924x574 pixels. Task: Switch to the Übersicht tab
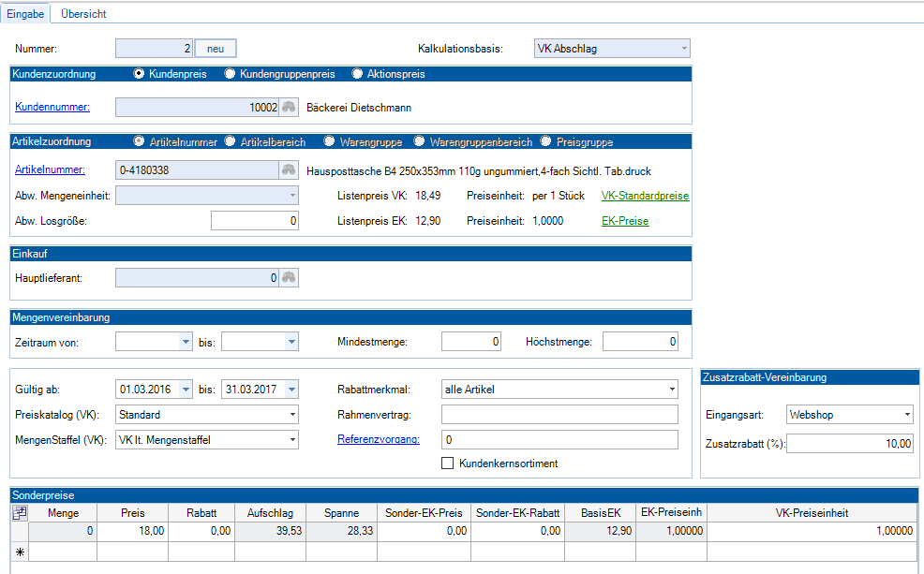click(x=83, y=15)
